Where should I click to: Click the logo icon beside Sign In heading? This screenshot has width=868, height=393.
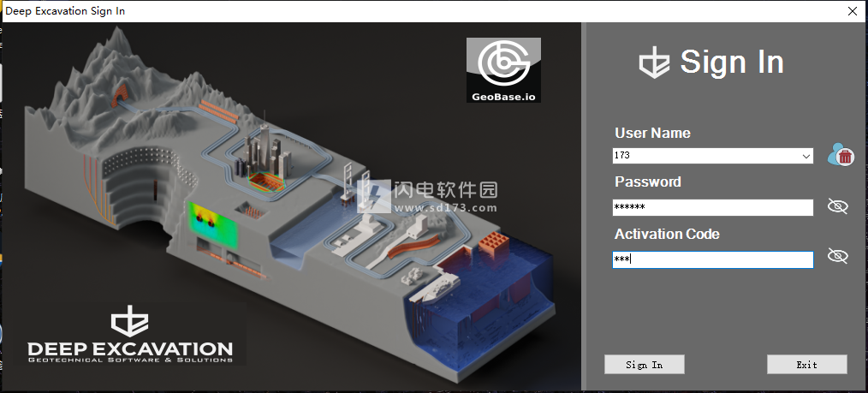(x=654, y=63)
